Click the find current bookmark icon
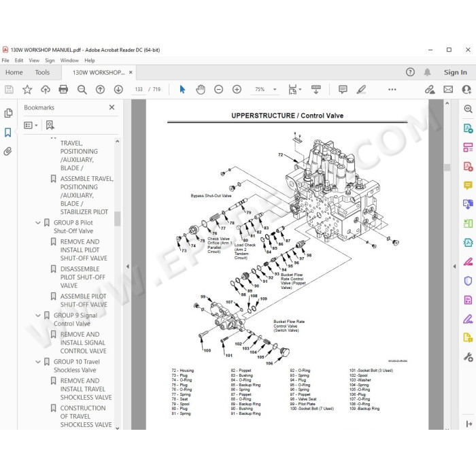The image size is (476, 476). [50, 125]
